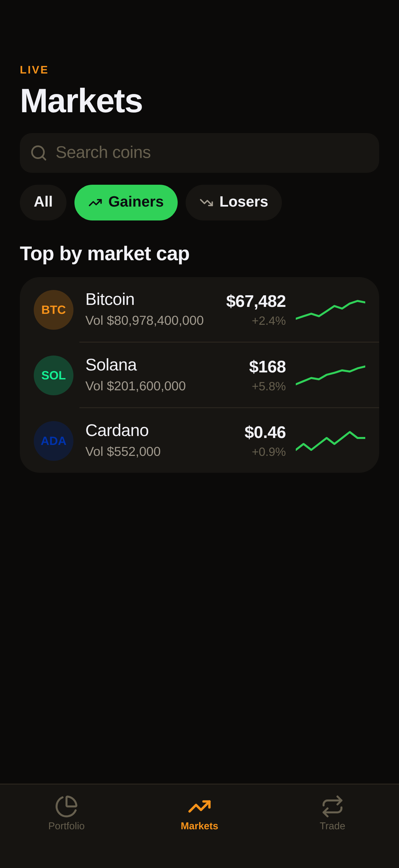The height and width of the screenshot is (868, 399).
Task: Switch filter to All coins
Action: 43,203
